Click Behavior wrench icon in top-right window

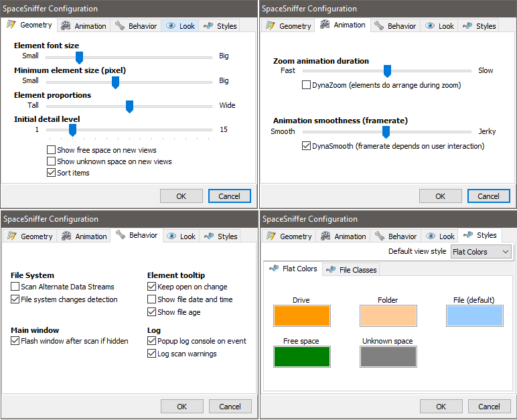[x=379, y=25]
